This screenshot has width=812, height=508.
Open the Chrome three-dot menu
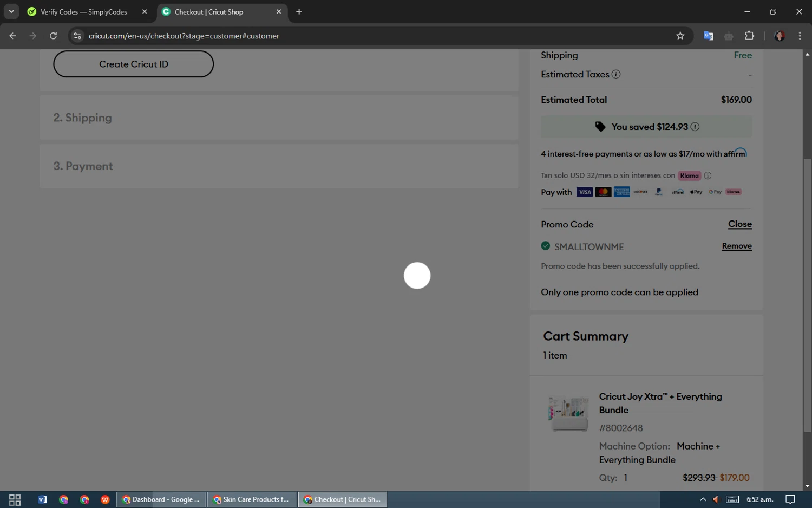click(x=800, y=36)
